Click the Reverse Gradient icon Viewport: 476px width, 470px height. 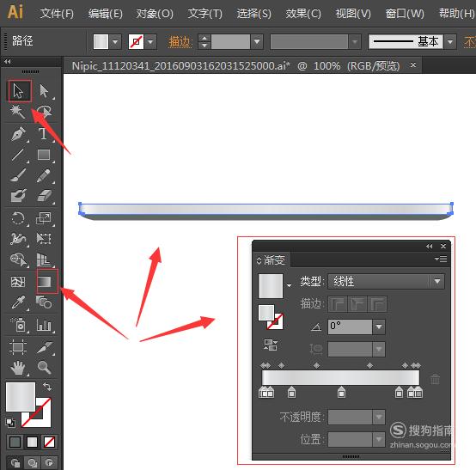pos(270,345)
